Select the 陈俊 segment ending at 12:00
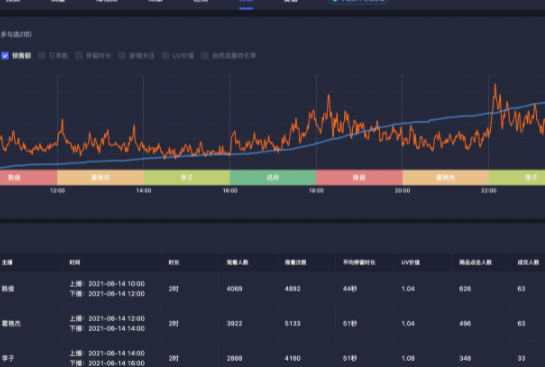 click(x=29, y=178)
